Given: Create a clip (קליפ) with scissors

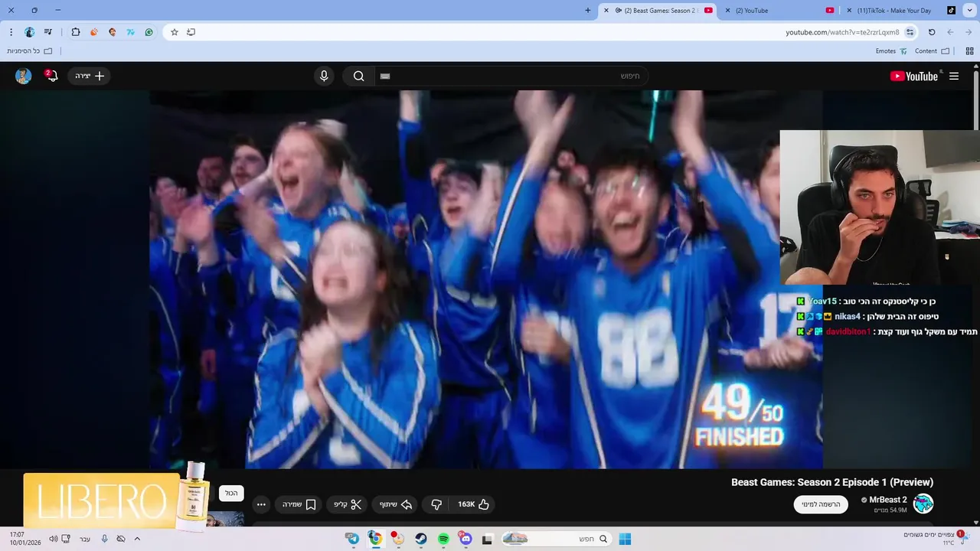Looking at the screenshot, I should point(348,504).
